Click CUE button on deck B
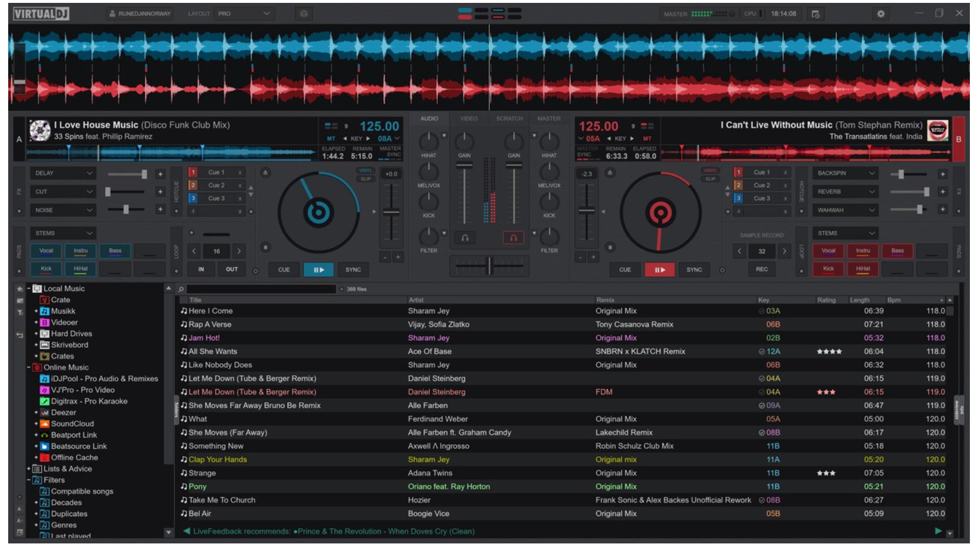The height and width of the screenshot is (554, 980). (625, 269)
